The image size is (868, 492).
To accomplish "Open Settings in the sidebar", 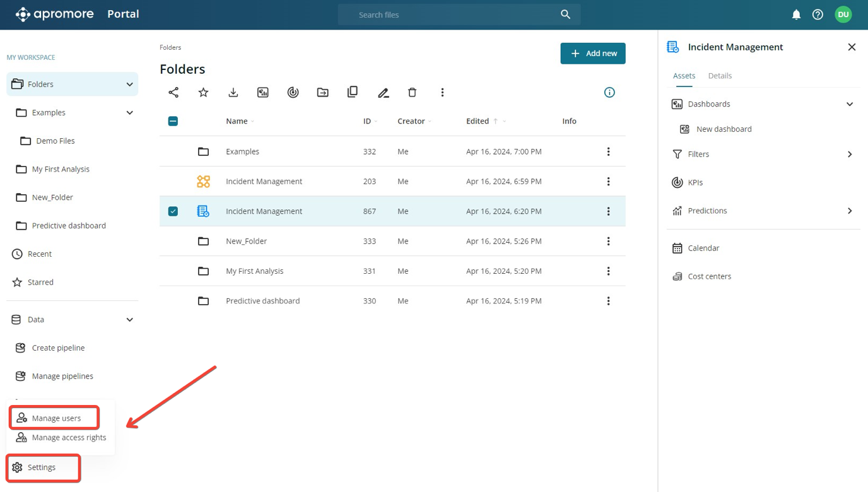I will coord(42,467).
